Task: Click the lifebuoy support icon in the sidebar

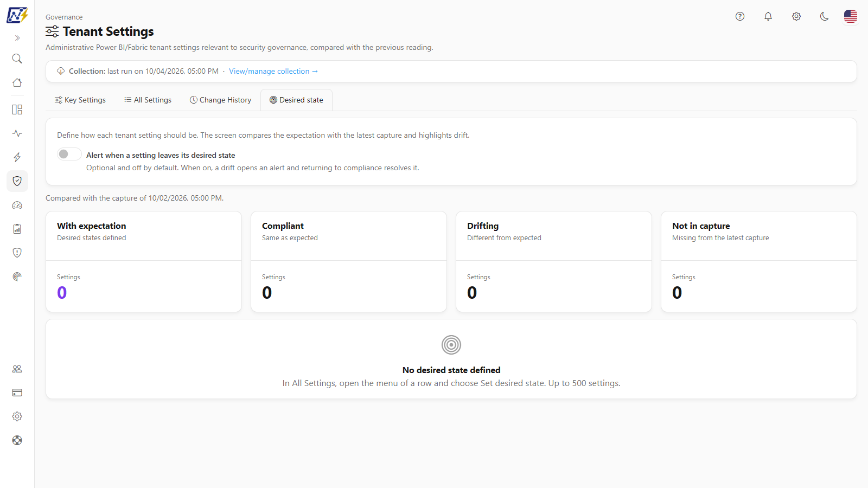Action: 17,440
